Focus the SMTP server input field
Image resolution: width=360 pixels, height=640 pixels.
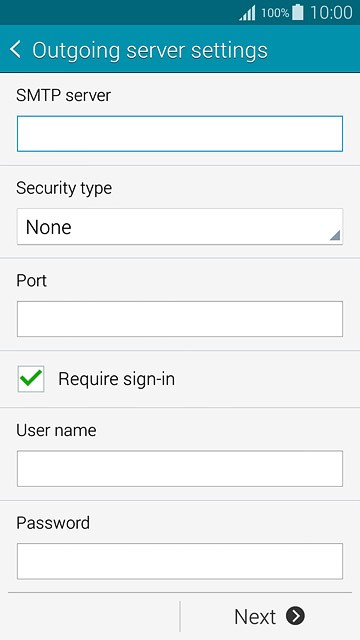point(180,134)
